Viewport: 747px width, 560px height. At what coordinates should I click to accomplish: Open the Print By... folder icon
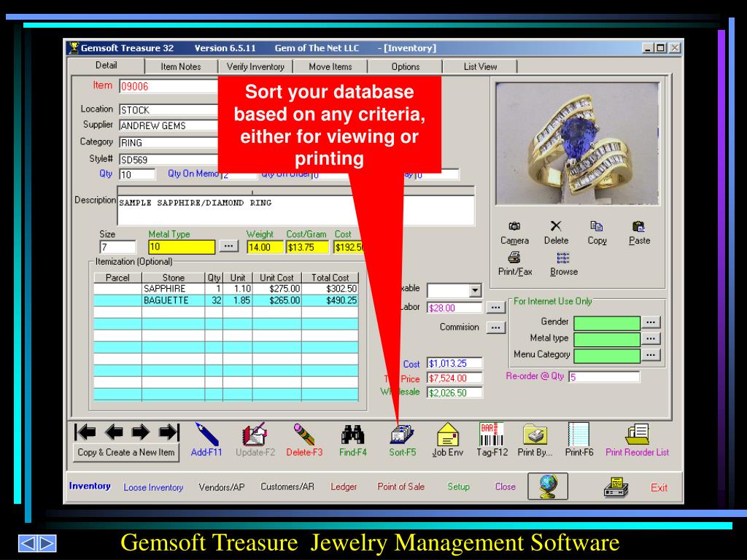pos(535,435)
